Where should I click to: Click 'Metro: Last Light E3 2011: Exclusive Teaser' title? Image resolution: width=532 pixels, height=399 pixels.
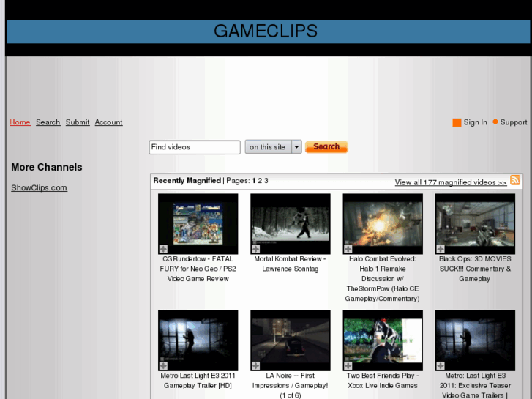pyautogui.click(x=475, y=385)
